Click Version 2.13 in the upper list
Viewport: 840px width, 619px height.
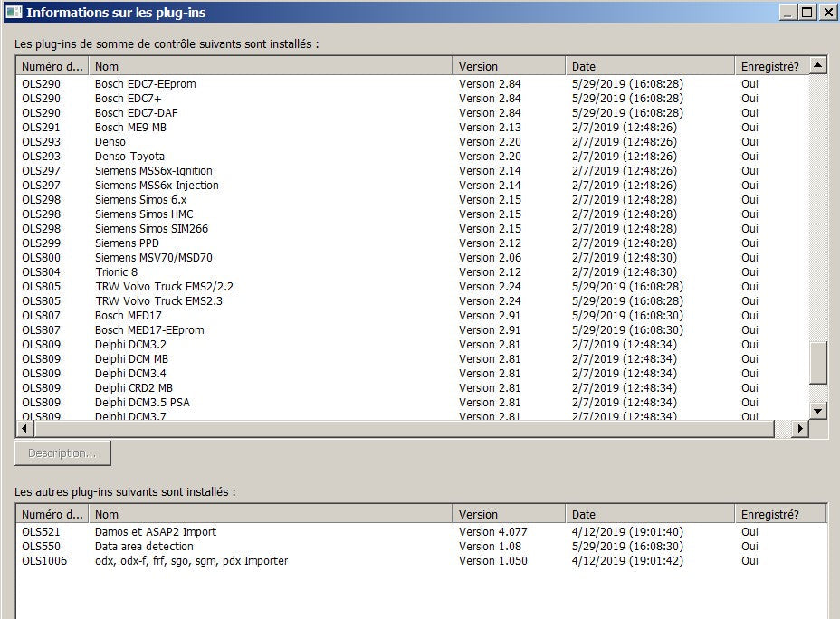click(x=490, y=128)
